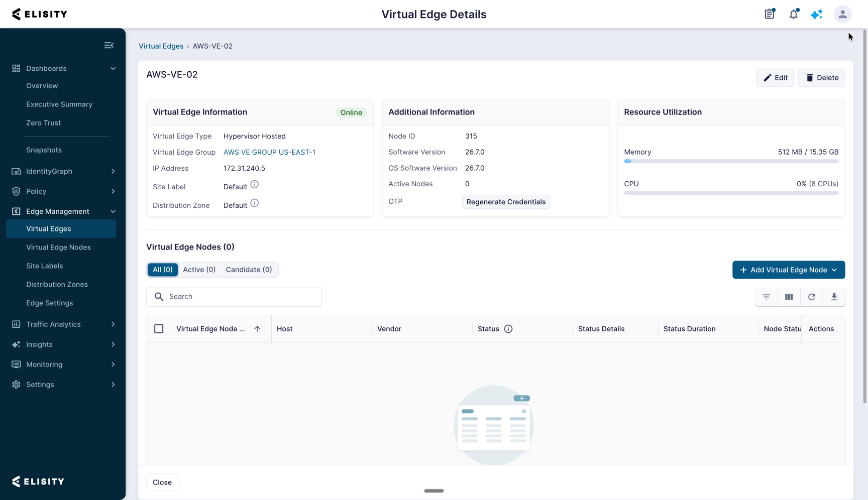Screen dimensions: 868x500
Task: Click the Elisity logo at sidebar bottom
Action: [38, 481]
